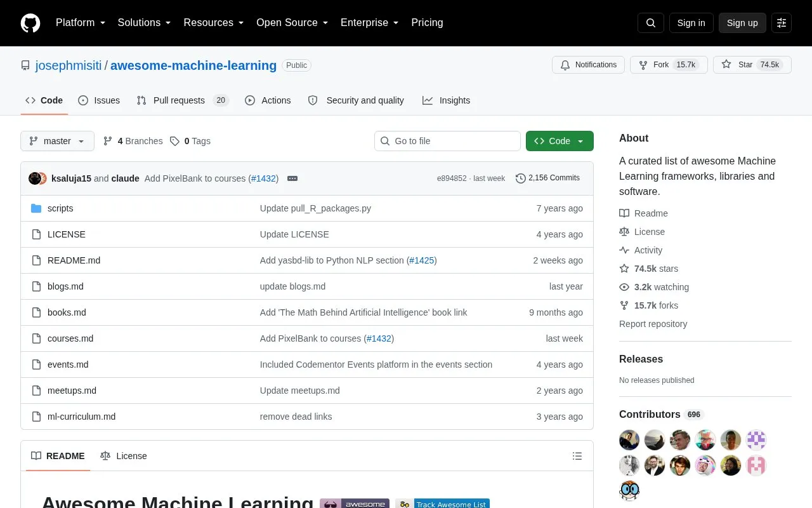
Task: Open the README.md file
Action: pyautogui.click(x=74, y=260)
